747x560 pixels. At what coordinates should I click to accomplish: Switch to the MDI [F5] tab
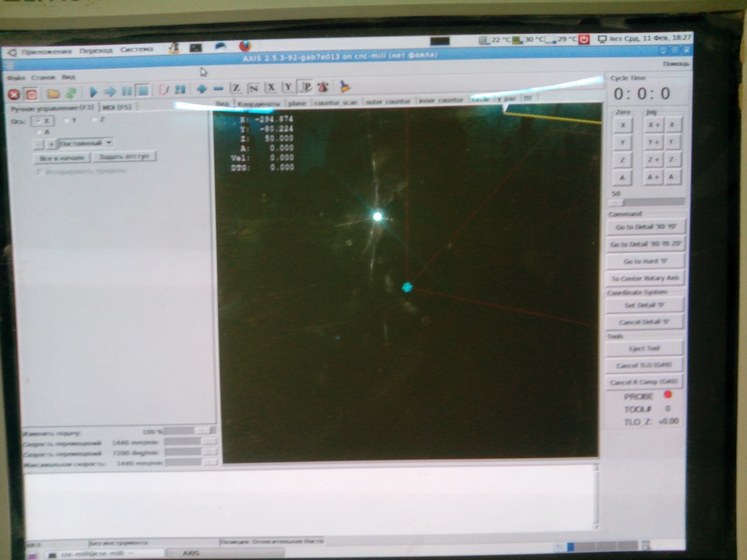pos(117,107)
